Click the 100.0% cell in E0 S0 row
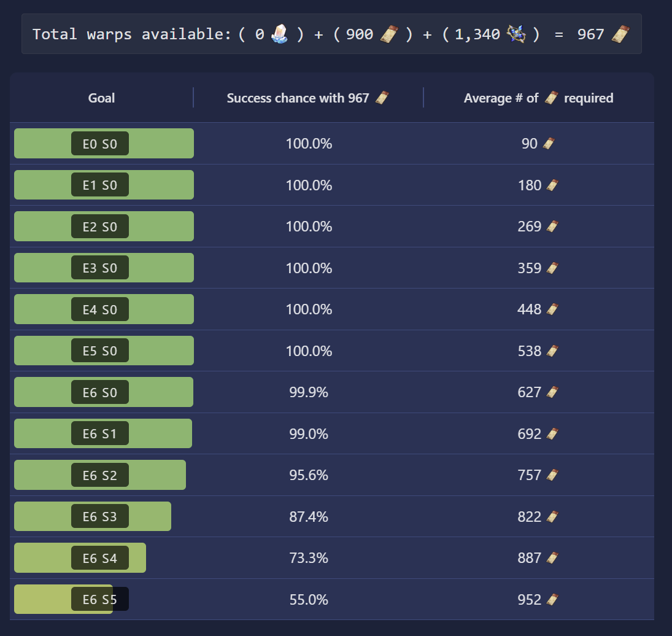 pyautogui.click(x=309, y=144)
